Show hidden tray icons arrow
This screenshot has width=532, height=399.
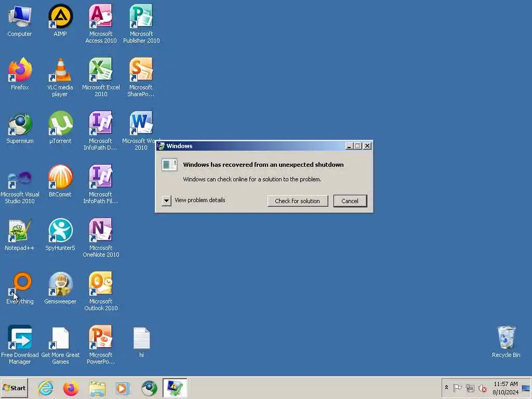pyautogui.click(x=446, y=388)
